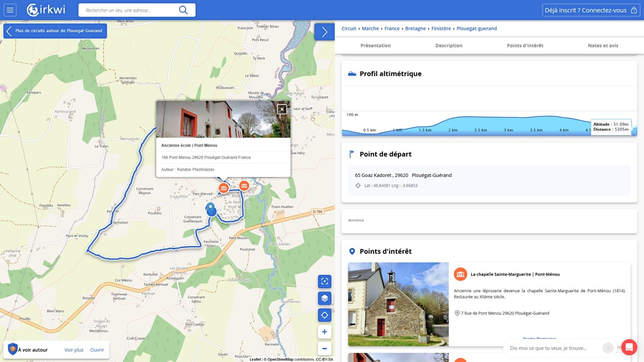
Task: Center map on my location
Action: click(x=325, y=315)
